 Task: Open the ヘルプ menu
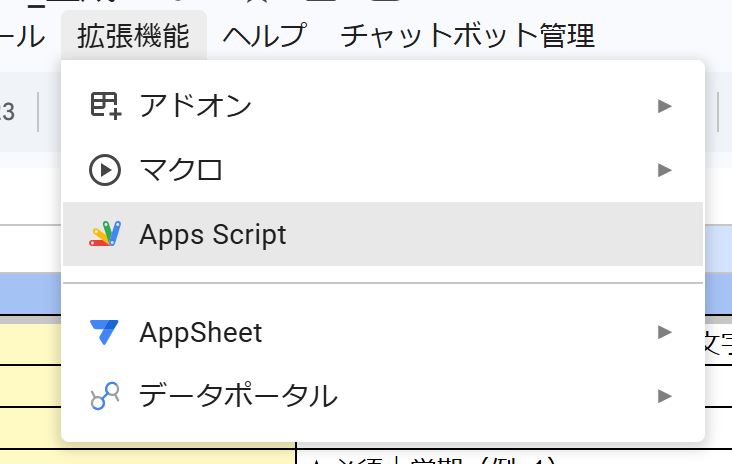pyautogui.click(x=265, y=36)
